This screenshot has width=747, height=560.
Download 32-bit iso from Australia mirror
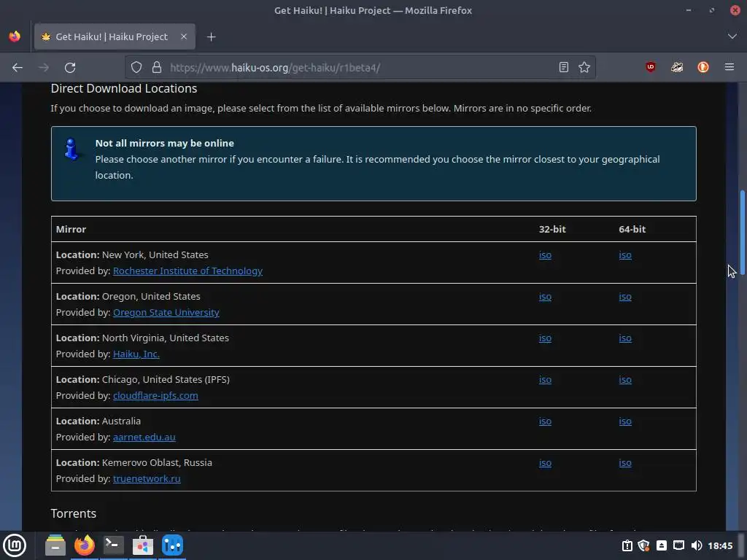point(545,421)
